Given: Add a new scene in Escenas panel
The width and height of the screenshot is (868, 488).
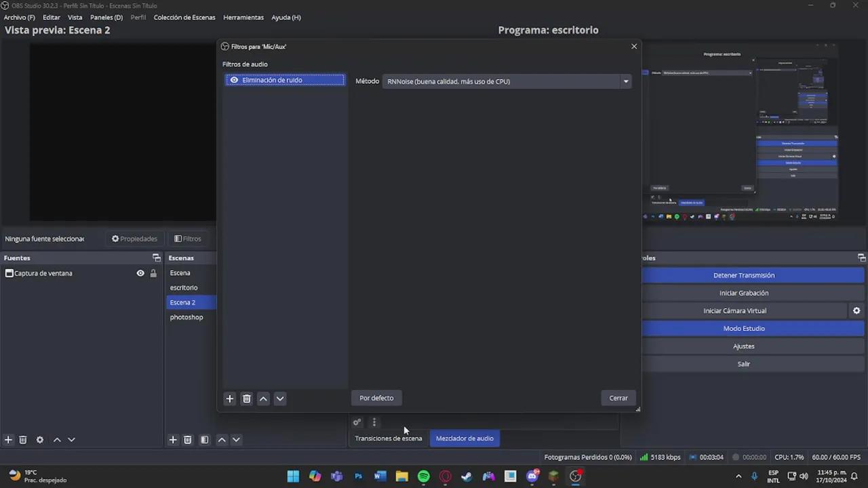Looking at the screenshot, I should point(173,440).
